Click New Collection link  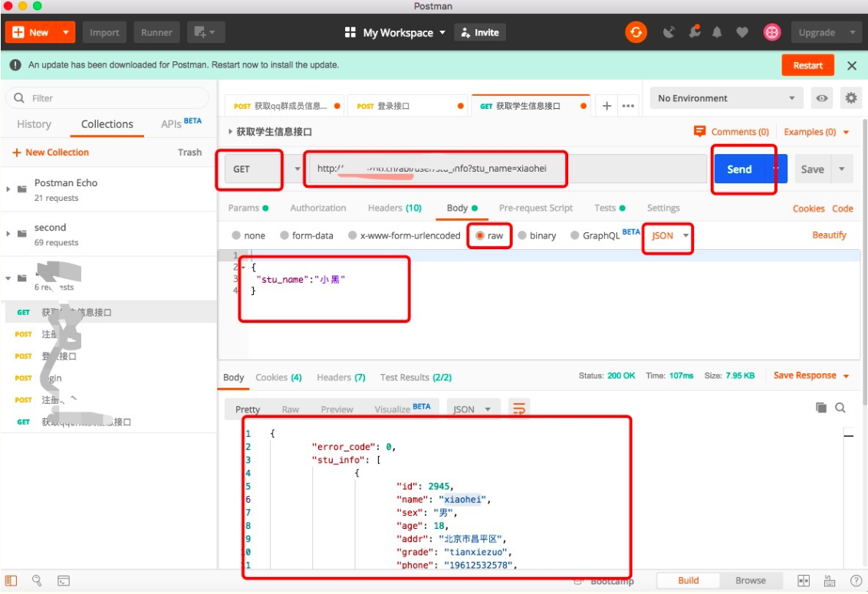coord(51,153)
